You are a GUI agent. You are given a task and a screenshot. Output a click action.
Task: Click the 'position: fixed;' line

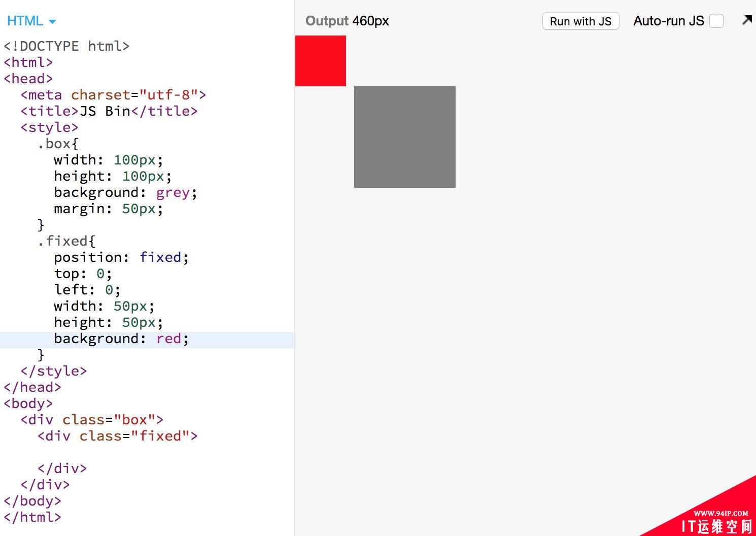121,257
